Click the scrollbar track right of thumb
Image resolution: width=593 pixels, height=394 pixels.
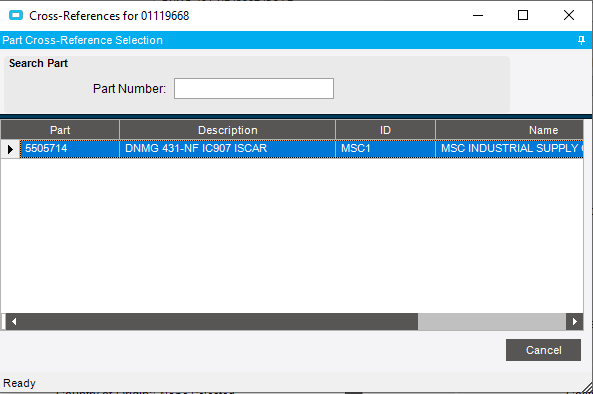(492, 322)
